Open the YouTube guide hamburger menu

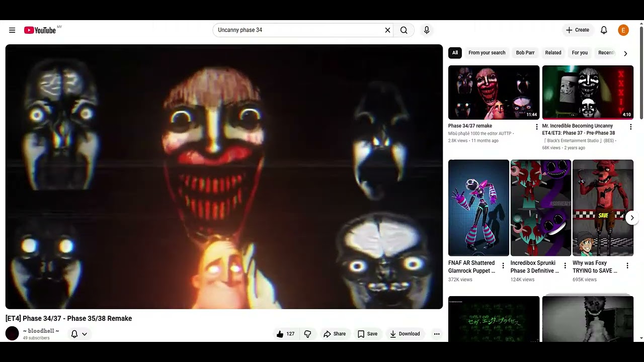click(12, 30)
